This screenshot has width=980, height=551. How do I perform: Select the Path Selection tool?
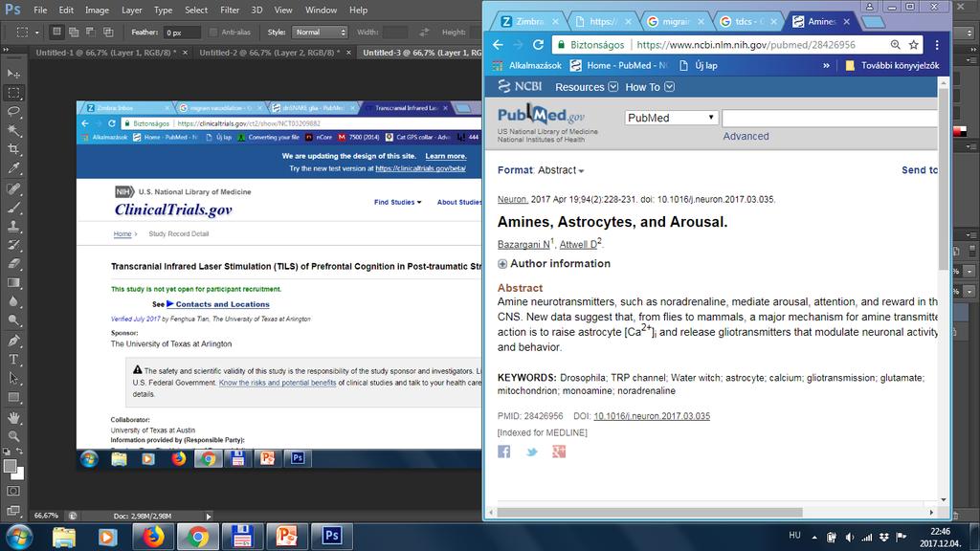point(13,378)
